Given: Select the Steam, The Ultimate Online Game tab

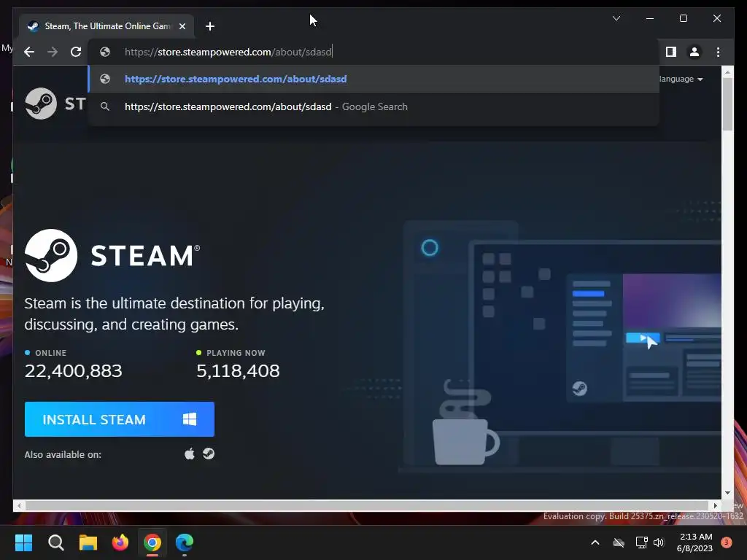Looking at the screenshot, I should 107,26.
